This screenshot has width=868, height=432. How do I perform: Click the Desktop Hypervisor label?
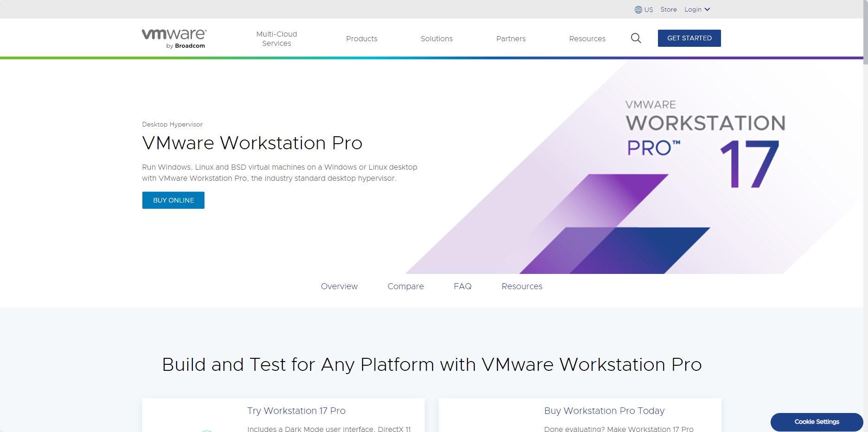[172, 124]
